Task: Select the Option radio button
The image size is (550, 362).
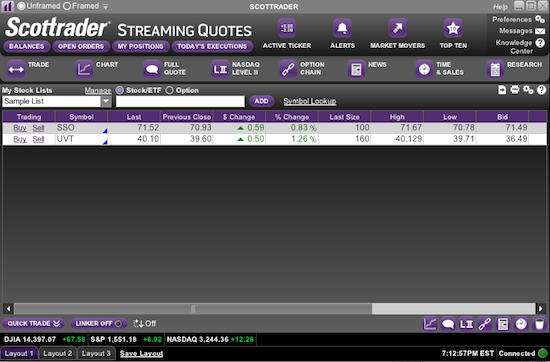Action: pyautogui.click(x=169, y=90)
